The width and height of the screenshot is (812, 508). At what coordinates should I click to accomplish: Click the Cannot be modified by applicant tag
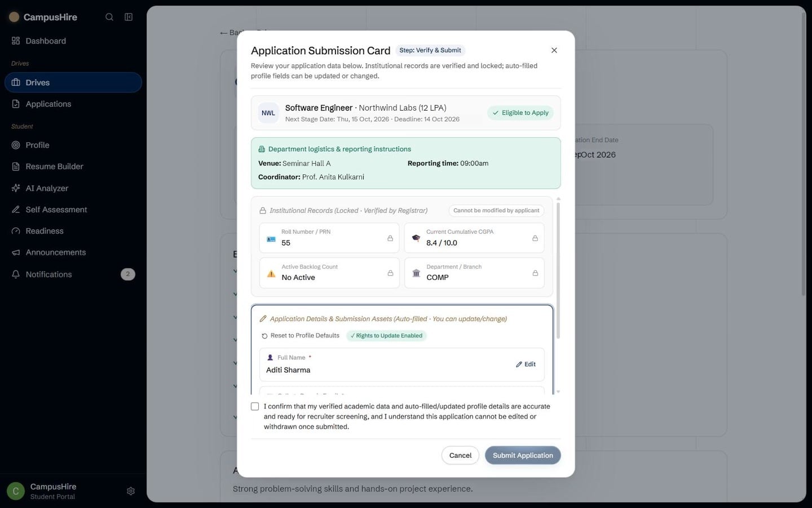(496, 211)
